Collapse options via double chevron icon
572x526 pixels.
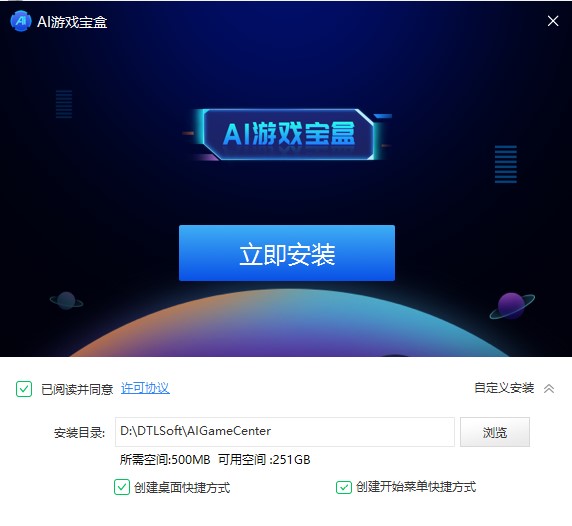[549, 388]
